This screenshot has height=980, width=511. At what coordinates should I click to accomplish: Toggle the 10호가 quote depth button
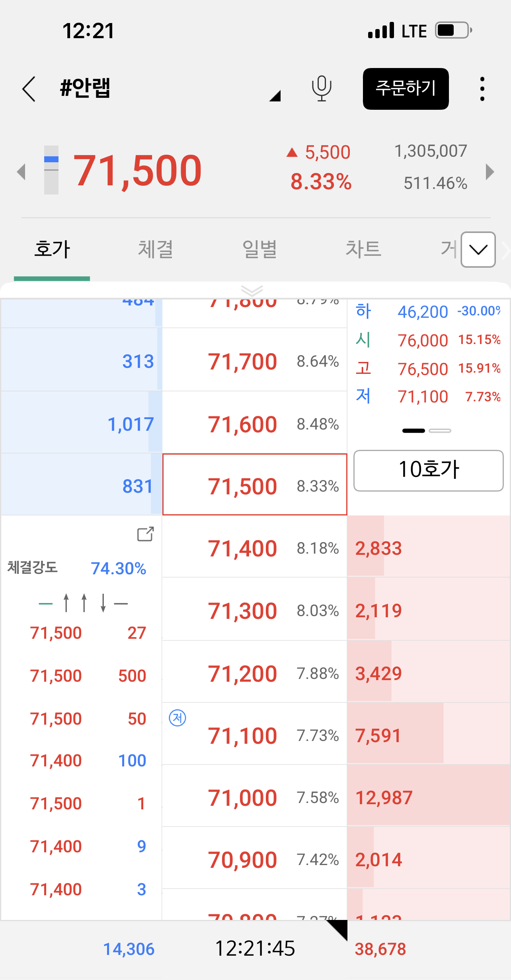tap(428, 471)
